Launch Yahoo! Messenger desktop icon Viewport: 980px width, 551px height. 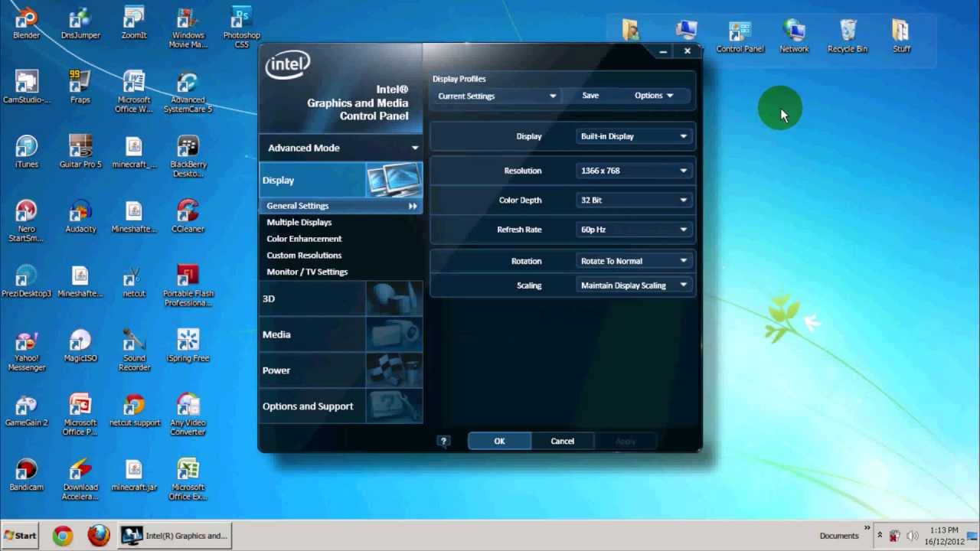[26, 350]
